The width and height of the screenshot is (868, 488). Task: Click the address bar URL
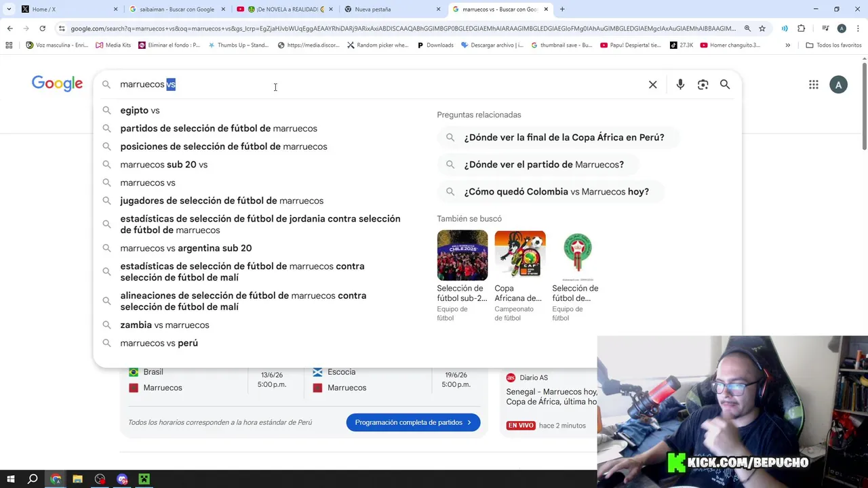(403, 28)
